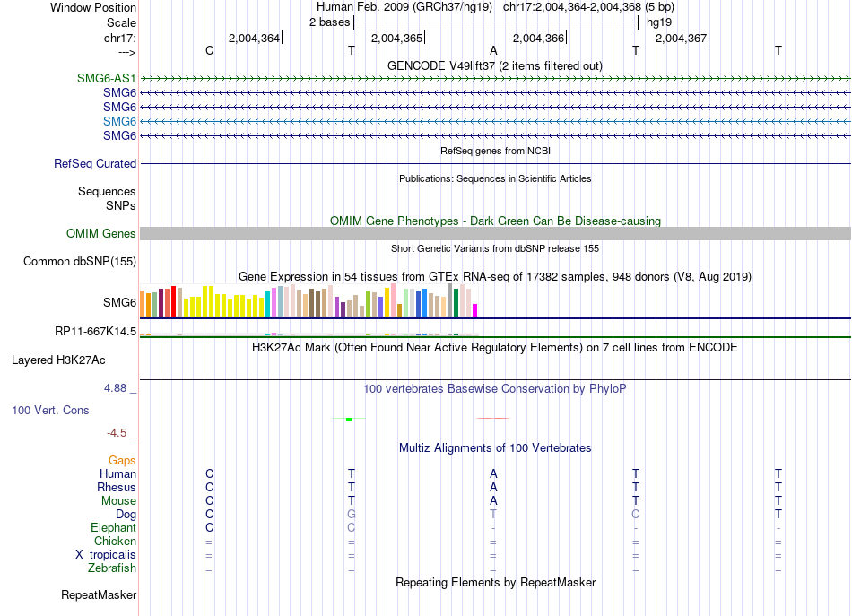Click the X_tropicalis species row label
This screenshot has width=852, height=616.
106,555
